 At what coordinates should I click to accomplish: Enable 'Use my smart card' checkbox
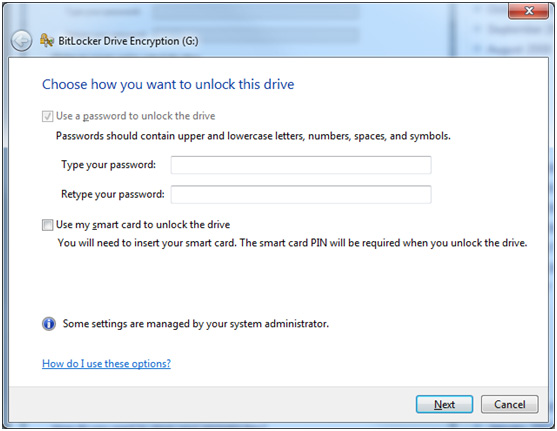[x=47, y=225]
